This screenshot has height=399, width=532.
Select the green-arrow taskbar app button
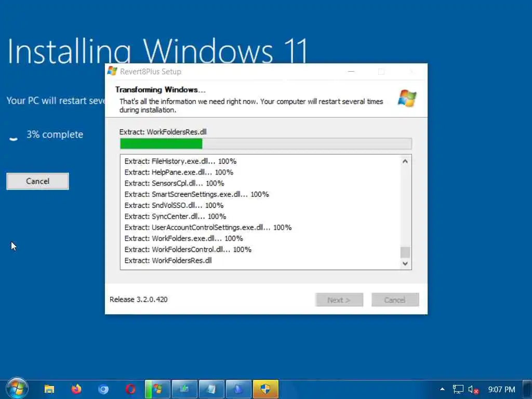pyautogui.click(x=184, y=389)
